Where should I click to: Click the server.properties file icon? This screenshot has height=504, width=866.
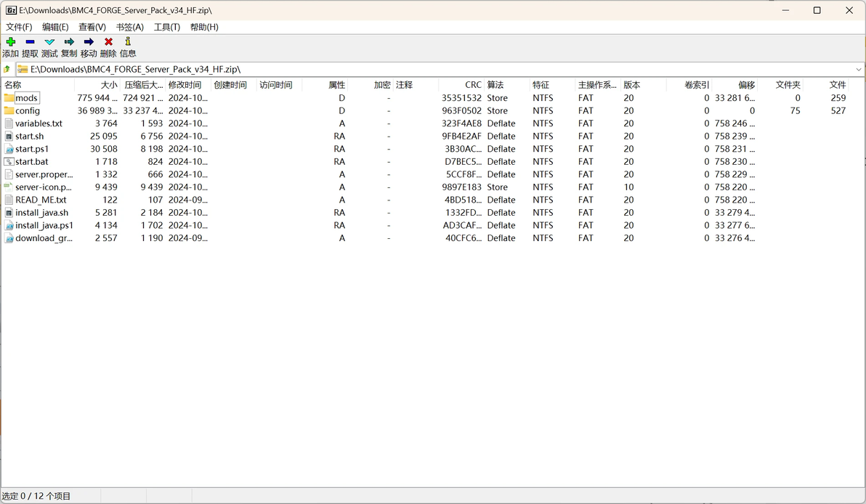click(x=9, y=174)
